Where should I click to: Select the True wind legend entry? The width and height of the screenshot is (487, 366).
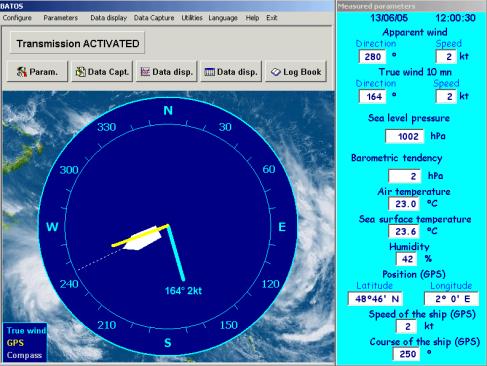26,331
